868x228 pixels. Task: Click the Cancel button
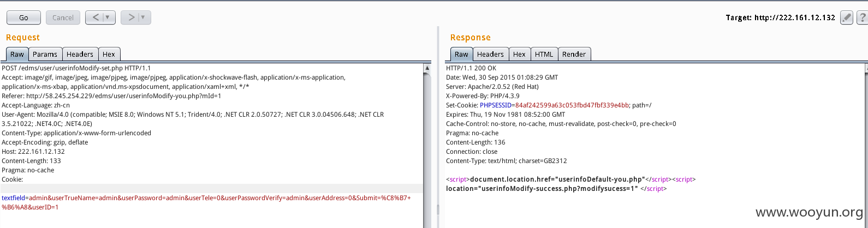tap(63, 17)
